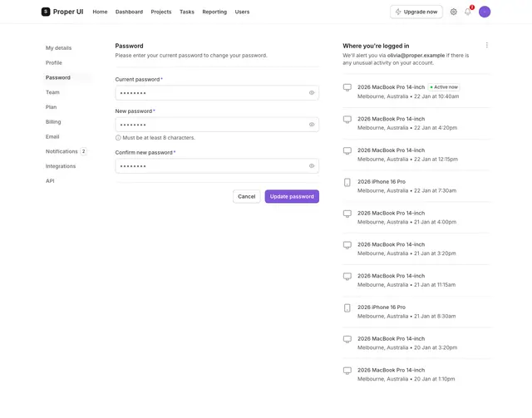Switch to Tasks in the top navigation
The image size is (532, 418).
click(186, 12)
